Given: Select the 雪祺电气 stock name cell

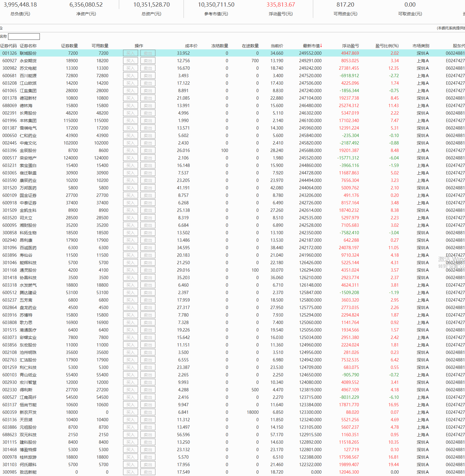Looking at the screenshot, I should [28, 128].
